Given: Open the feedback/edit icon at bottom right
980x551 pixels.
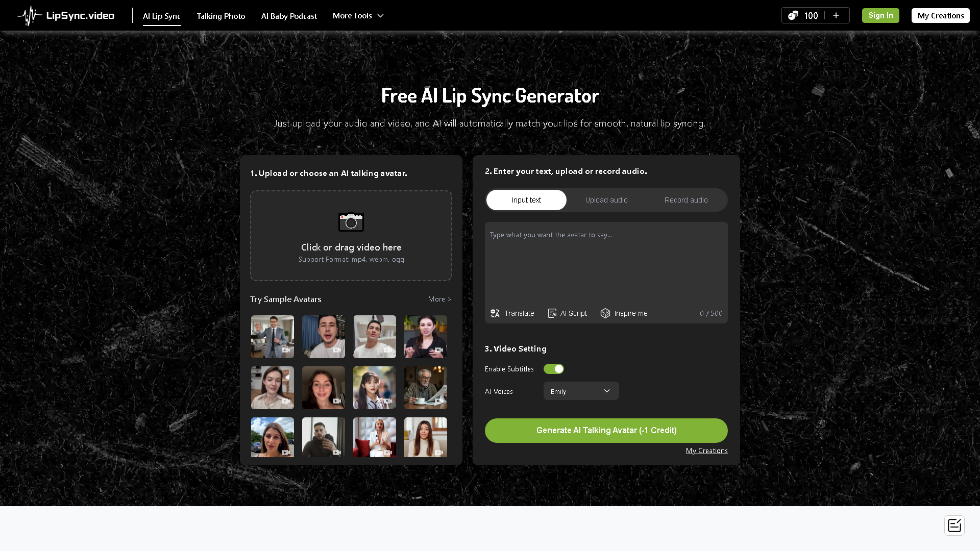Looking at the screenshot, I should point(954,525).
